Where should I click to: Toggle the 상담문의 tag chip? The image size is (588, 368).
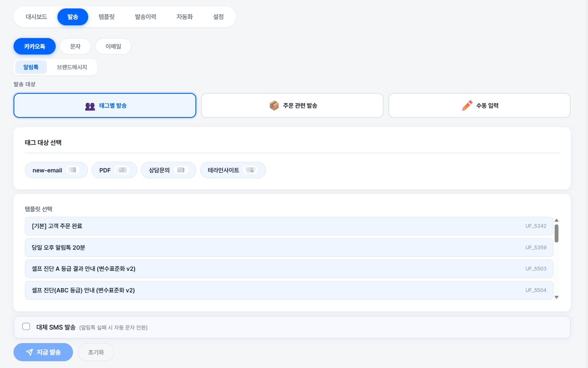(x=168, y=170)
